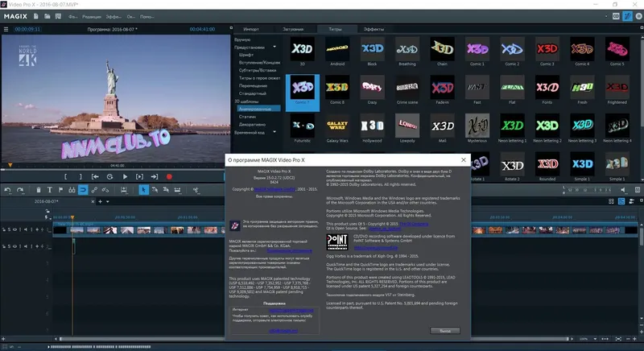Mute track 2 speaker icon
The image size is (644, 351).
[x=26, y=246]
